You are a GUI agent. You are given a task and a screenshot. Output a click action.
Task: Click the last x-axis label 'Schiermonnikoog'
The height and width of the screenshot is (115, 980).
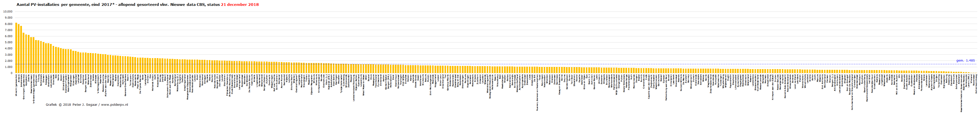977,84
